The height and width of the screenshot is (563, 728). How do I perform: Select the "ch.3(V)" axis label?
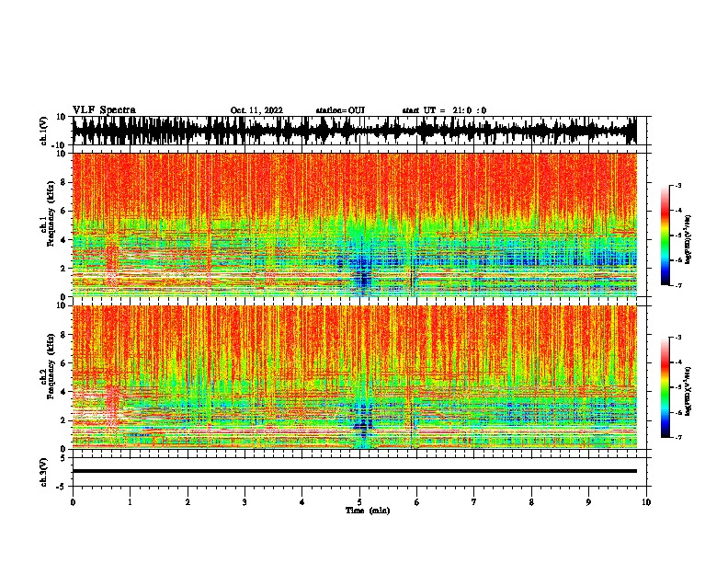pyautogui.click(x=44, y=472)
